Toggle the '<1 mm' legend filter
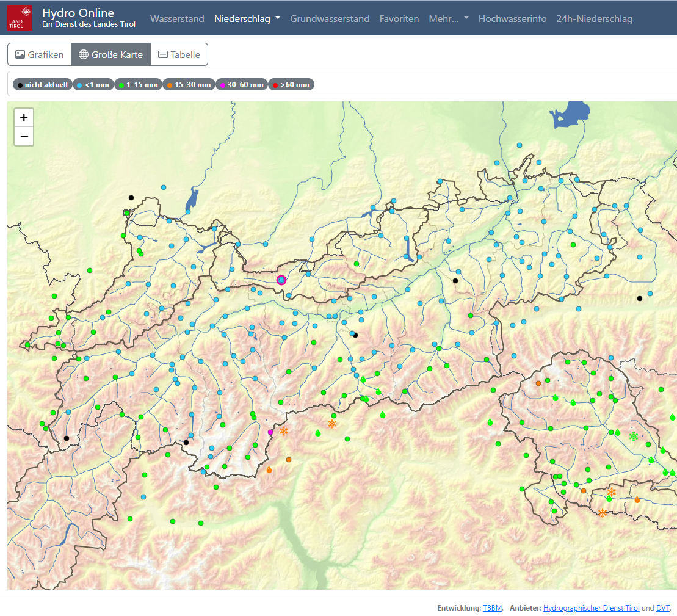677x616 pixels. pyautogui.click(x=93, y=85)
